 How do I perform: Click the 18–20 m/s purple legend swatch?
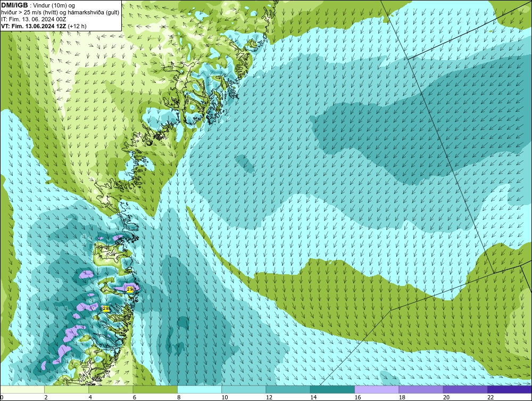click(421, 389)
